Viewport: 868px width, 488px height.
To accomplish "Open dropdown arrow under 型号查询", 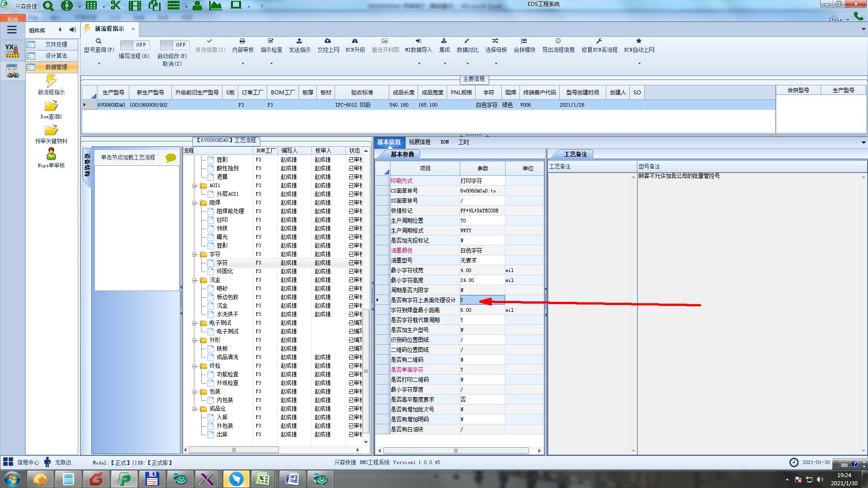I will 99,64.
